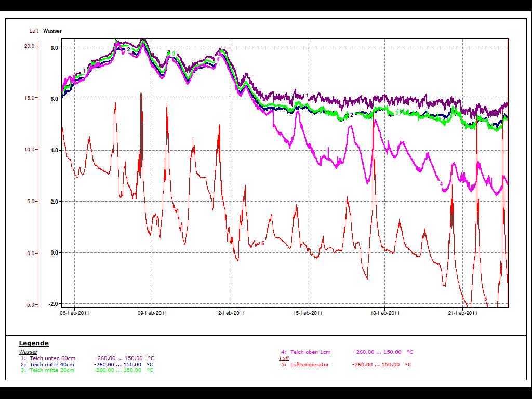This screenshot has width=532, height=399.
Task: Click the 06-Feb-2011 date label
Action: 74,313
